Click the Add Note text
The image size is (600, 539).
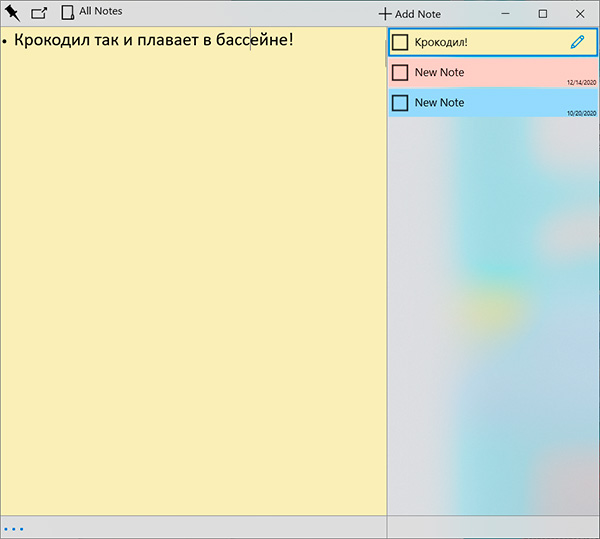pos(418,14)
